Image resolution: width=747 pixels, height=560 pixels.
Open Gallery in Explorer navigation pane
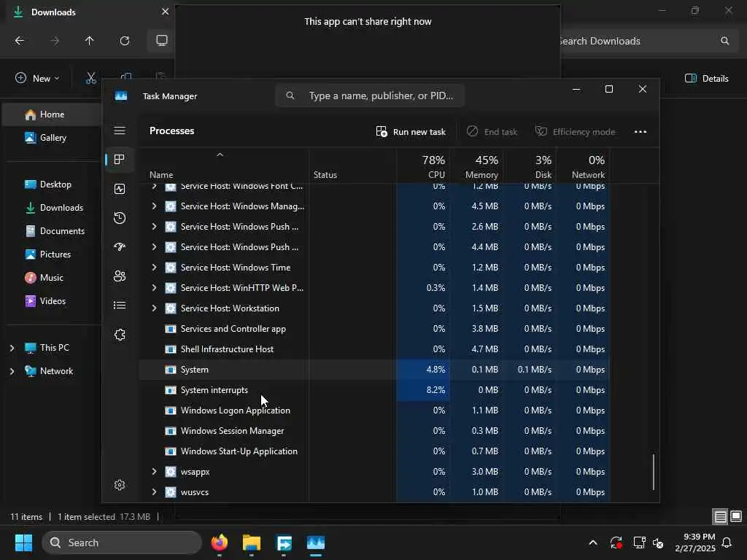[x=52, y=138]
